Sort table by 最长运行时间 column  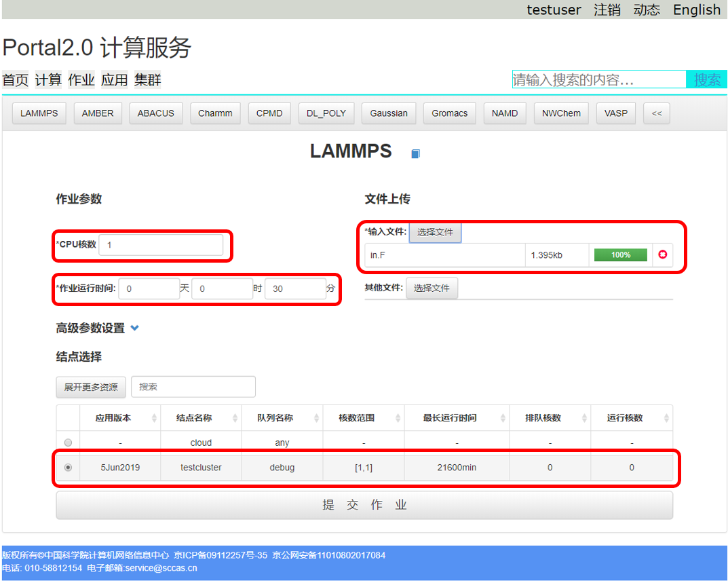click(x=503, y=418)
